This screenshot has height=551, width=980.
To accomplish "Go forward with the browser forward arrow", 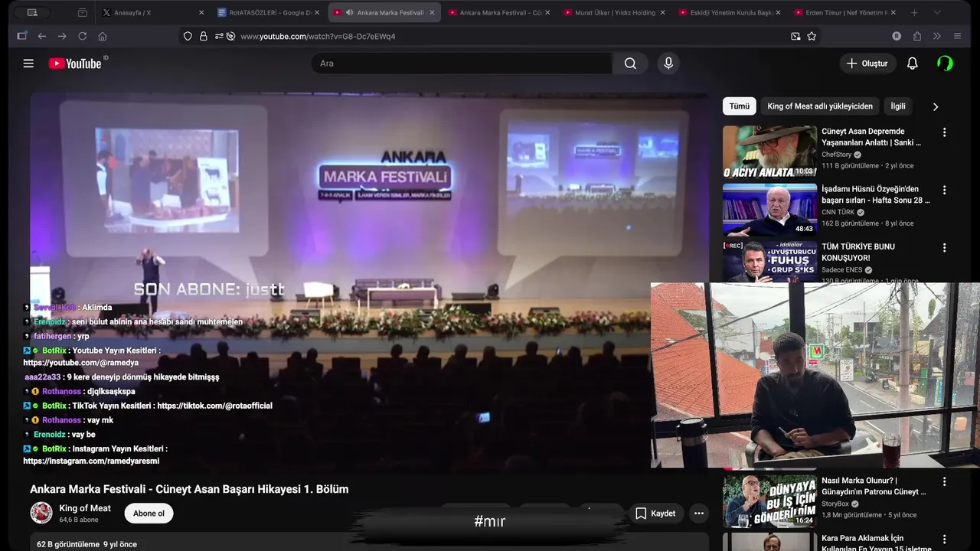I will 62,36.
